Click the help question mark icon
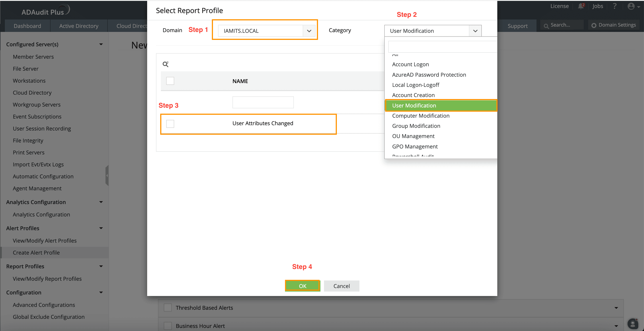The height and width of the screenshot is (331, 644). pos(615,6)
